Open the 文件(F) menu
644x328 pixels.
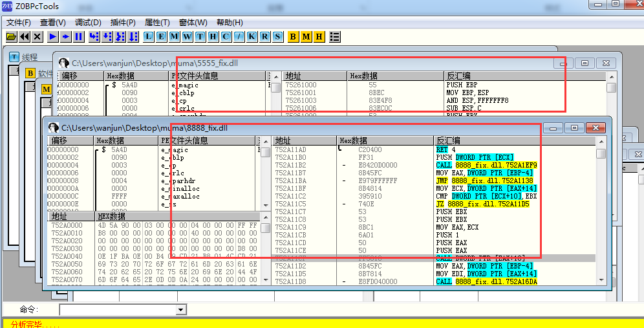click(19, 22)
